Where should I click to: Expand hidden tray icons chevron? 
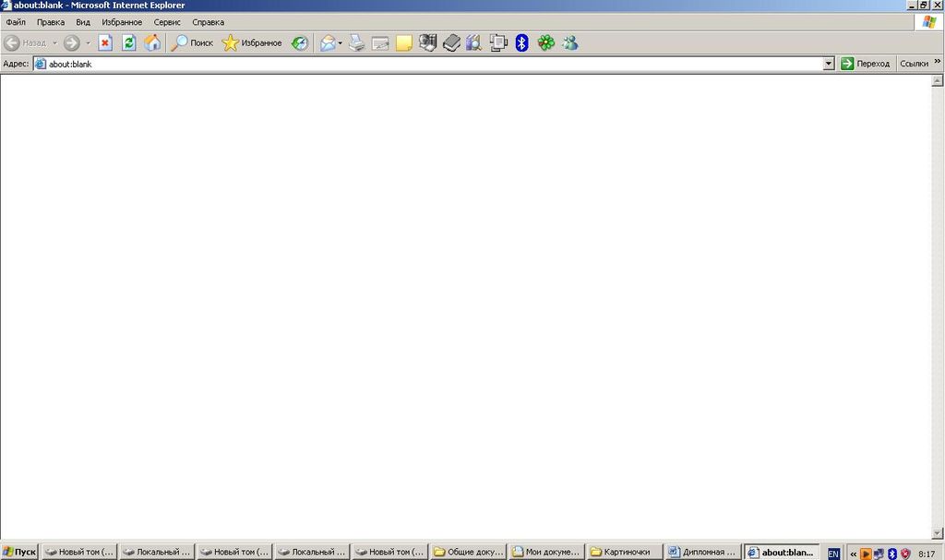[853, 554]
